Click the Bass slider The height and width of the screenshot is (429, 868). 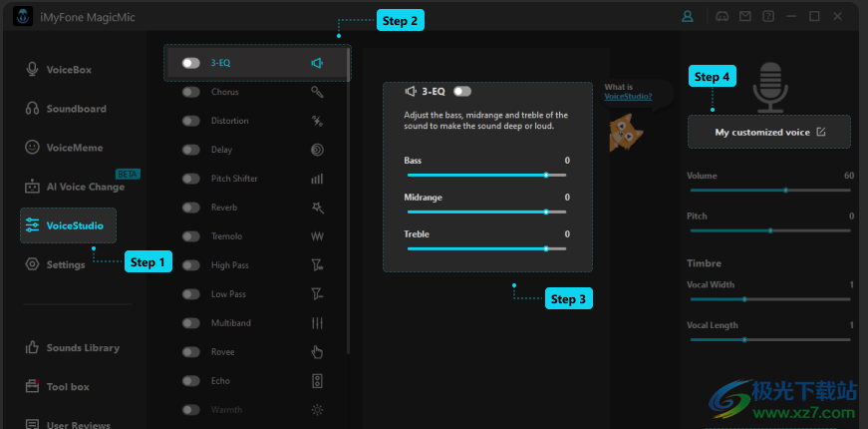(x=486, y=175)
